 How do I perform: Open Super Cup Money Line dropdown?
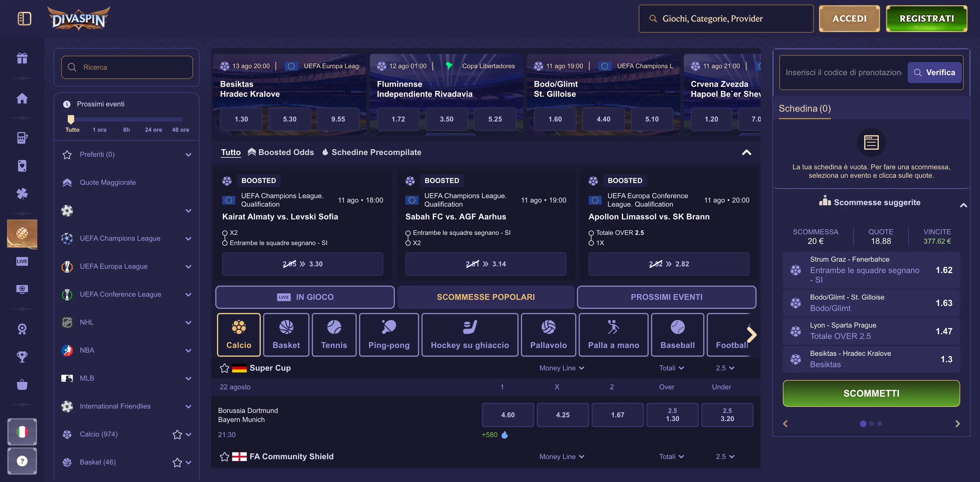pos(561,368)
